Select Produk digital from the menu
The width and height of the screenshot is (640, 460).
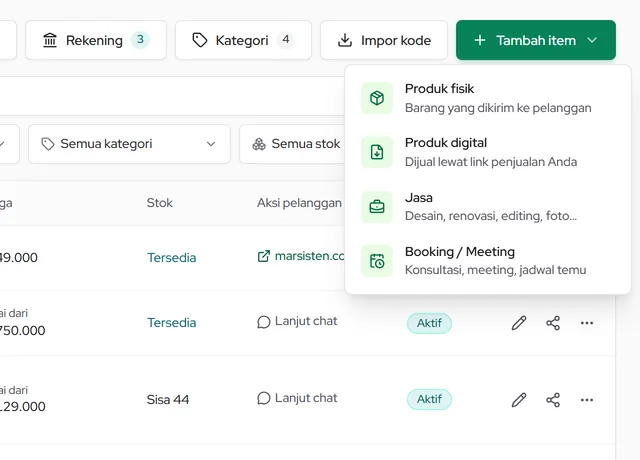(x=488, y=152)
